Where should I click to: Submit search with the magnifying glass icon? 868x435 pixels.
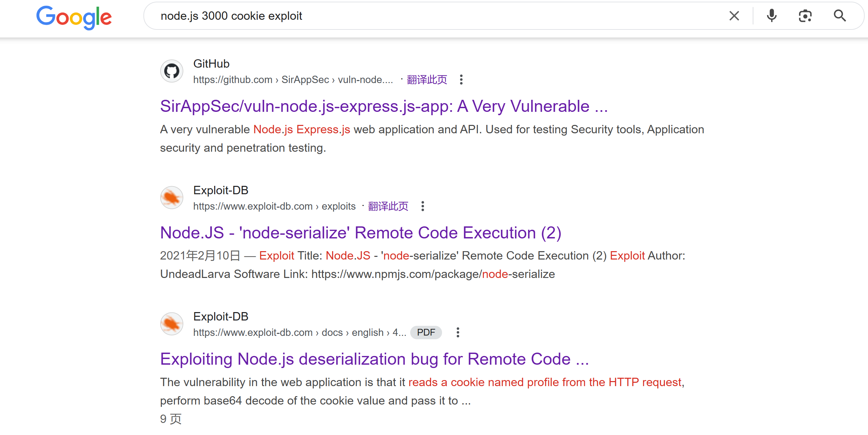(840, 16)
